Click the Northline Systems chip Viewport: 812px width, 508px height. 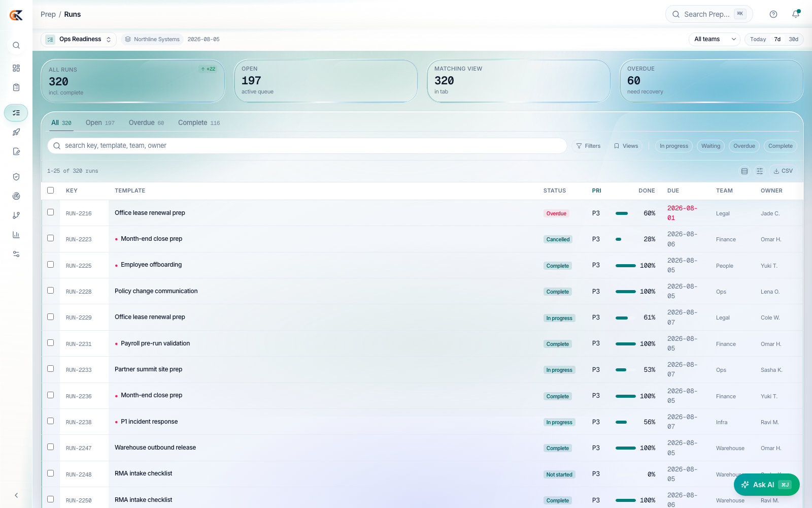(152, 39)
